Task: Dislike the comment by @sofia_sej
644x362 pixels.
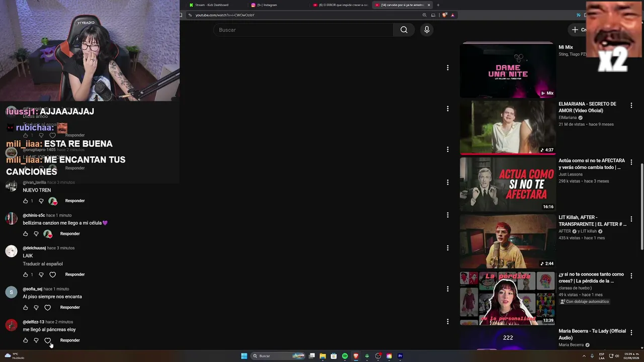Action: click(x=36, y=307)
